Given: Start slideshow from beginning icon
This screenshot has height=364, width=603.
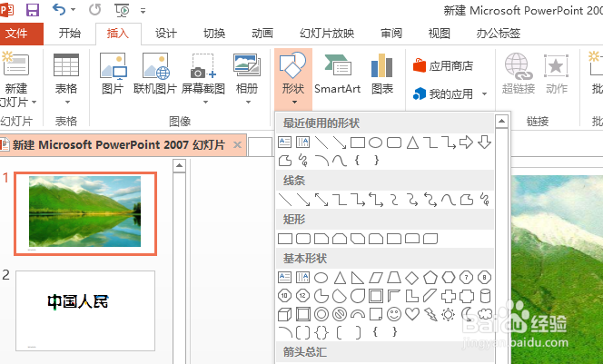Looking at the screenshot, I should tap(122, 10).
